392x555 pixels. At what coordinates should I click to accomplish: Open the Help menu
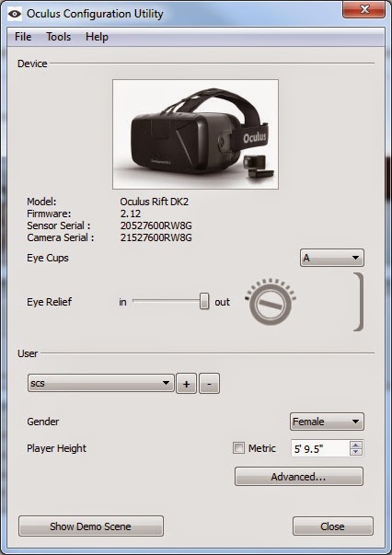97,37
